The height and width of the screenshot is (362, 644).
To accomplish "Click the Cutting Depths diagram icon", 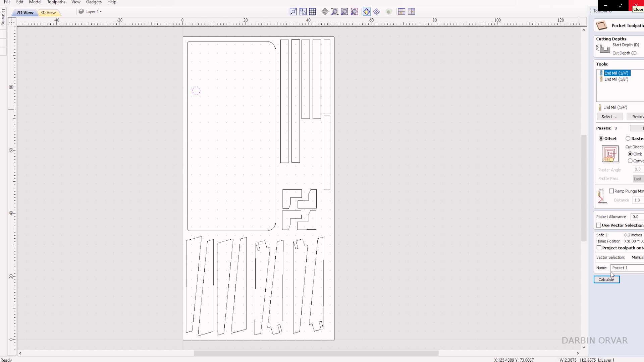I will coord(603,49).
